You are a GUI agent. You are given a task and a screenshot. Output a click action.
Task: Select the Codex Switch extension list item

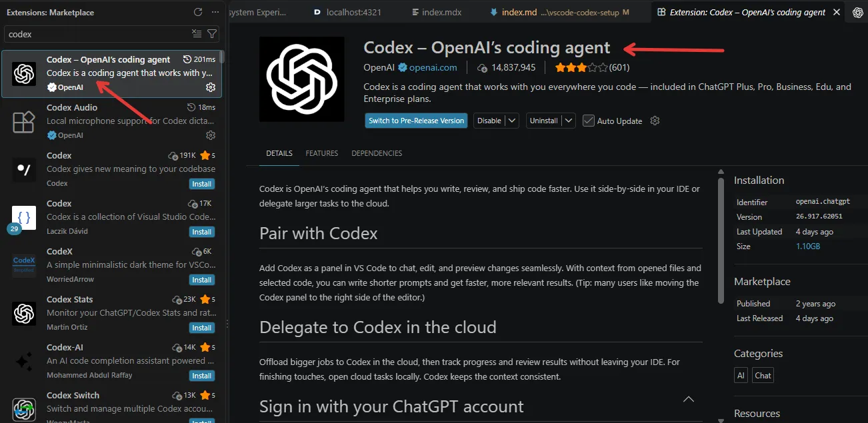coord(112,405)
